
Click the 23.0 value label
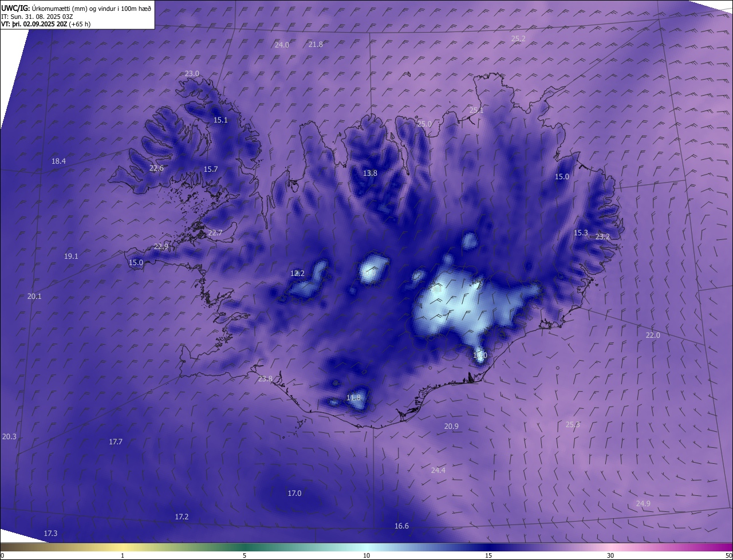[x=192, y=73]
